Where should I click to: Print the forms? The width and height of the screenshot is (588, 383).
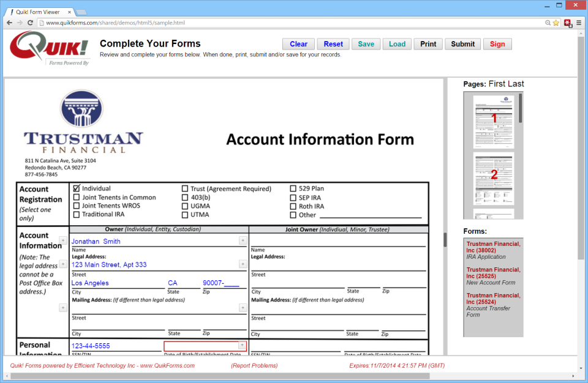click(428, 44)
